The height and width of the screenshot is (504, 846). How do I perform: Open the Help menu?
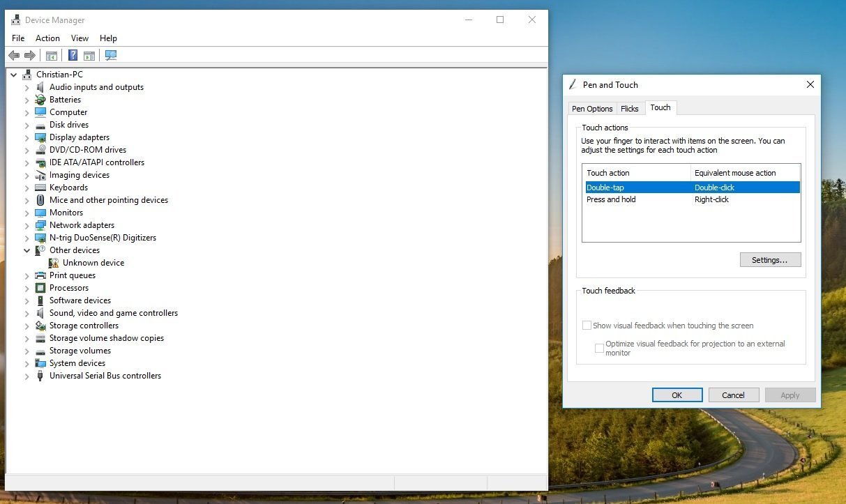[108, 38]
